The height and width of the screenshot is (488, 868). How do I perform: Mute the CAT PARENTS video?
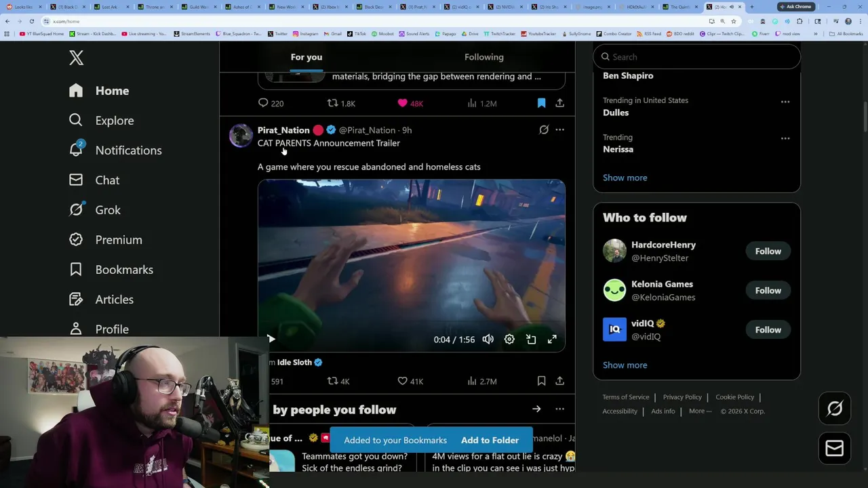(488, 339)
